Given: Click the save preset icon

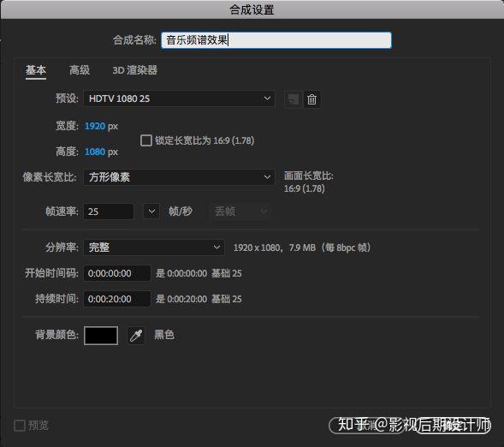Looking at the screenshot, I should tap(294, 99).
